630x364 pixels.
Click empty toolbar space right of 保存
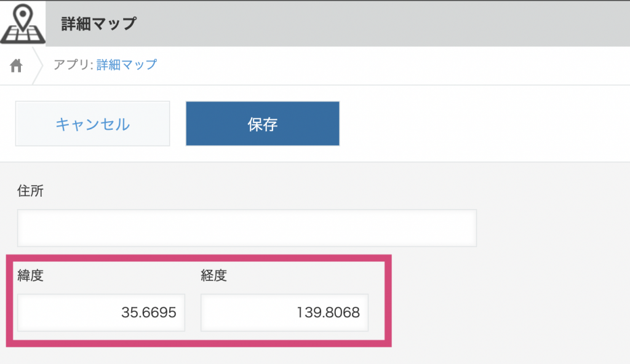[482, 124]
